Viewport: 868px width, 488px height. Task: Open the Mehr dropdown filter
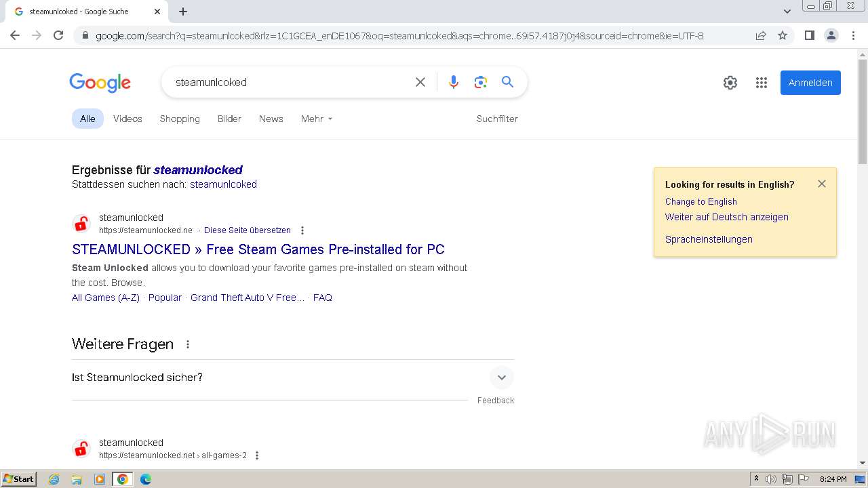[317, 119]
